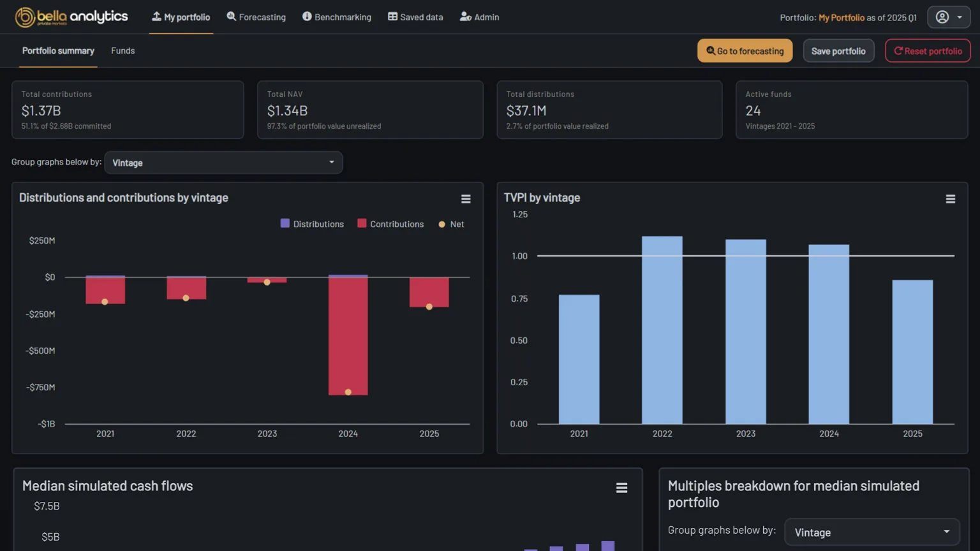The height and width of the screenshot is (551, 980).
Task: Open the Benchmarking section
Action: click(337, 17)
